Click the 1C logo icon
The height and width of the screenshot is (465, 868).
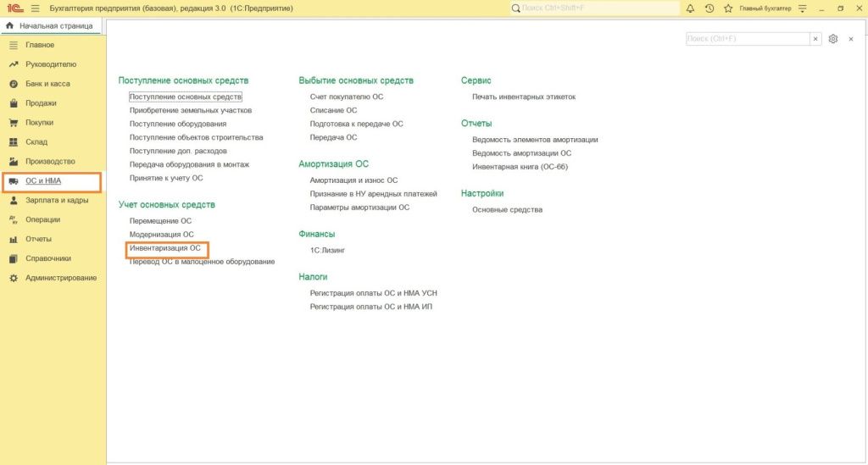pyautogui.click(x=15, y=8)
